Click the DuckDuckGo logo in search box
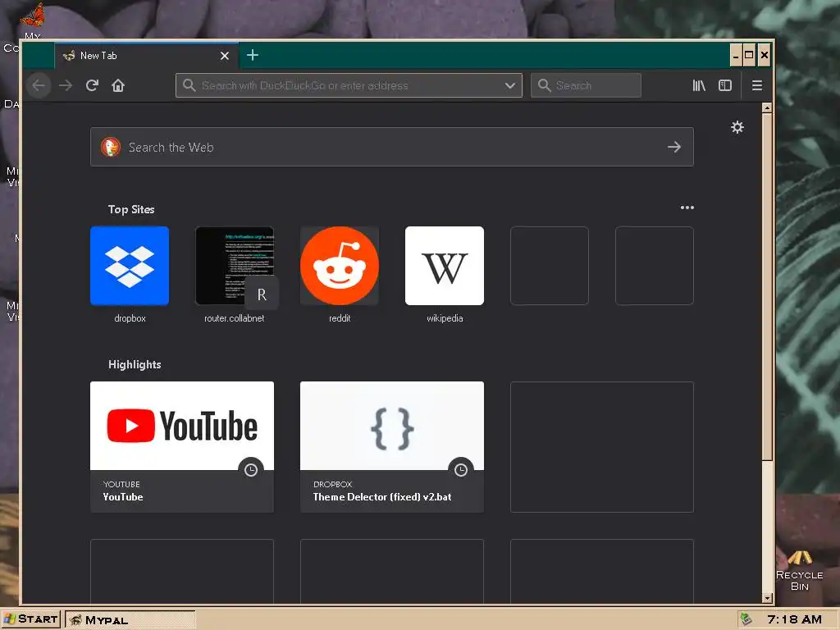 [x=111, y=147]
